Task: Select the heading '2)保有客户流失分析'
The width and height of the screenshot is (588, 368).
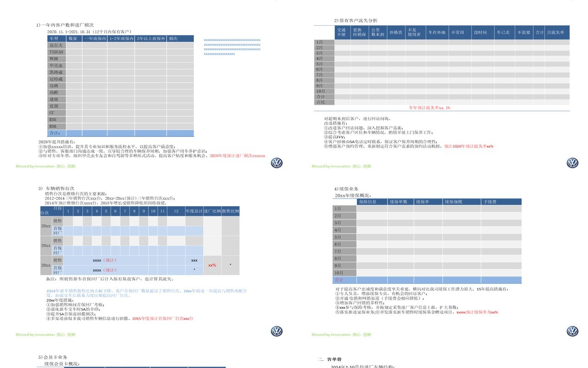Action: [356, 21]
